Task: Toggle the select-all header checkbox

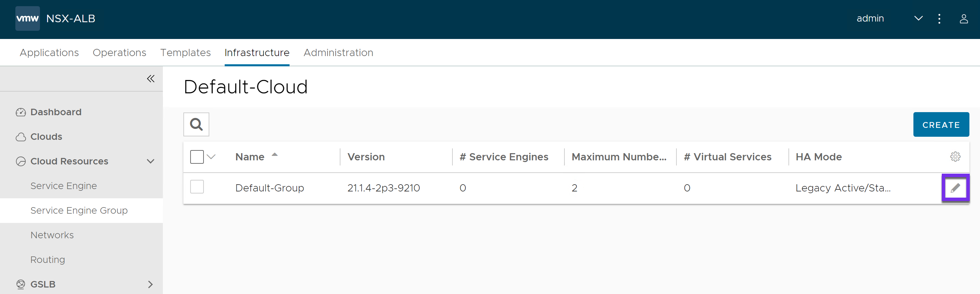Action: [197, 157]
